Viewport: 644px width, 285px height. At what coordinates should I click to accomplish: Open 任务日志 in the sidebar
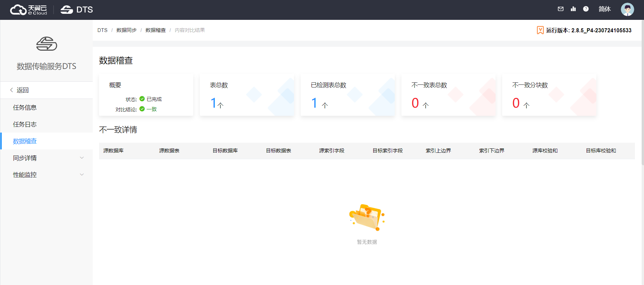click(25, 124)
